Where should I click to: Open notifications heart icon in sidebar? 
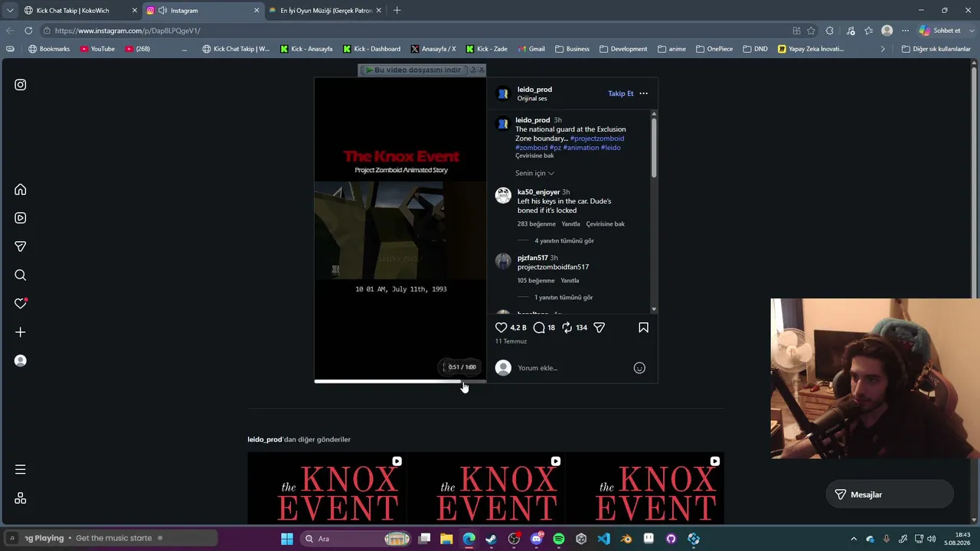click(x=21, y=304)
